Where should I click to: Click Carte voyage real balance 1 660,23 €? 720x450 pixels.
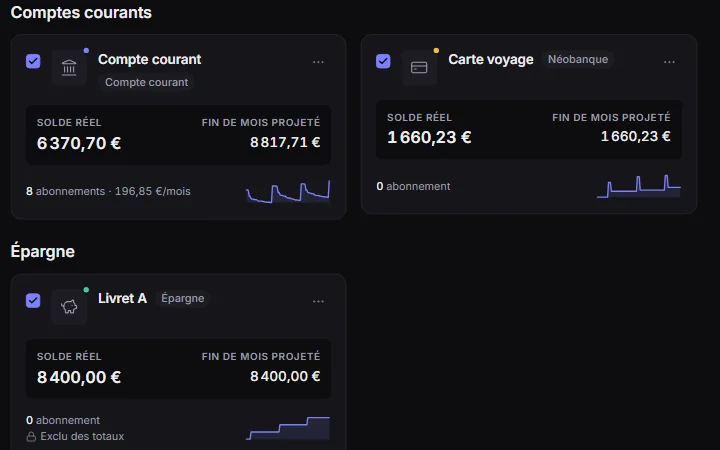(429, 137)
